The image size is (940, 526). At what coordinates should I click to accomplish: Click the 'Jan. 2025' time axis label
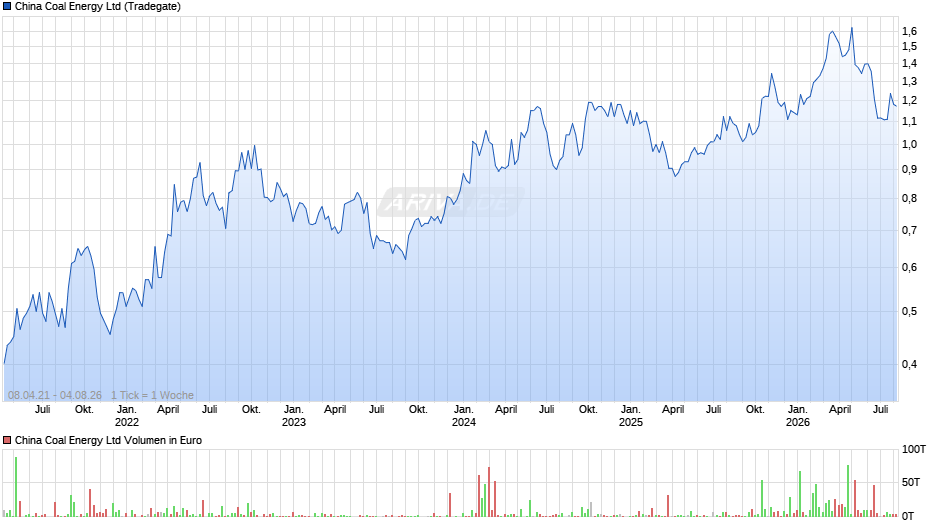(631, 416)
